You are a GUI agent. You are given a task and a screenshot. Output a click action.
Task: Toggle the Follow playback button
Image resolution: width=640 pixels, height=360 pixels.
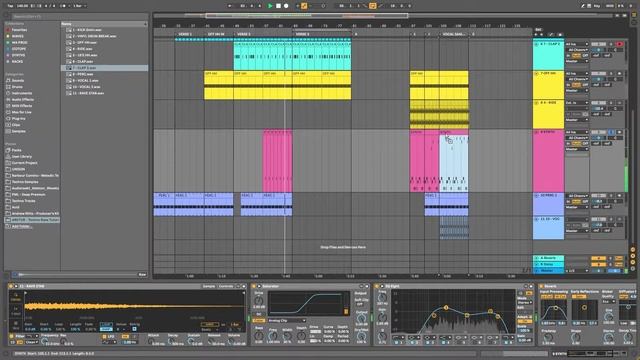pyautogui.click(x=229, y=6)
